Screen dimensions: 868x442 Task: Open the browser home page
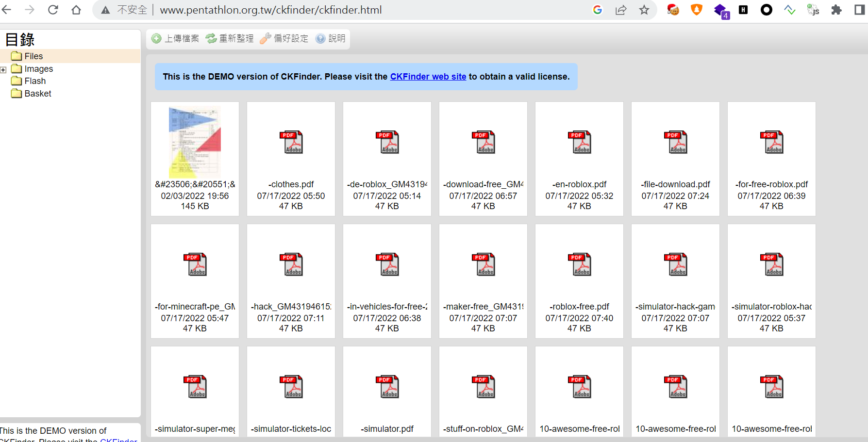(x=76, y=10)
